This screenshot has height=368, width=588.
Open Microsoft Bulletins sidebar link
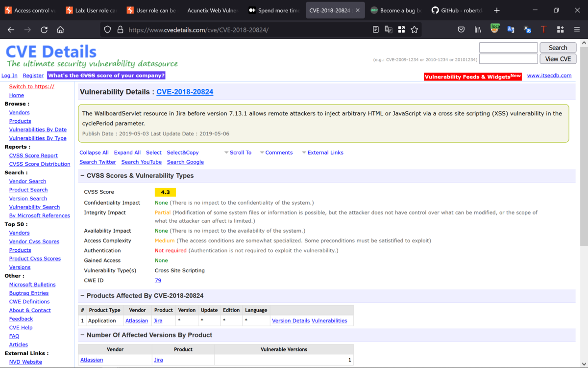(x=32, y=285)
